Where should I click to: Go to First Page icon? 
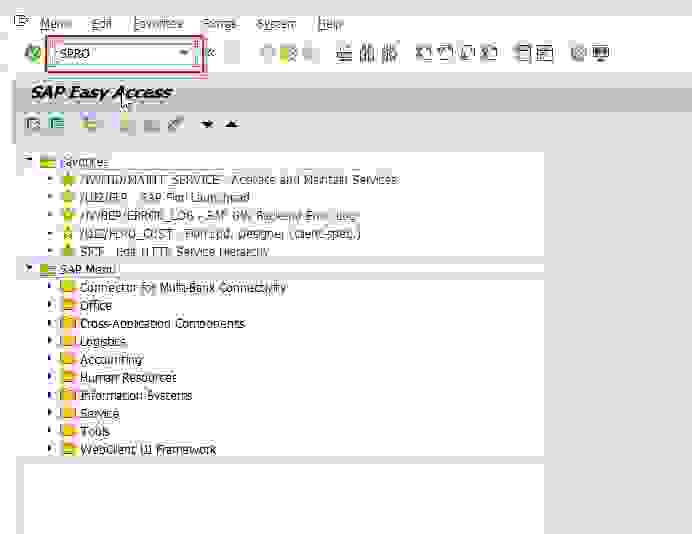(x=424, y=53)
